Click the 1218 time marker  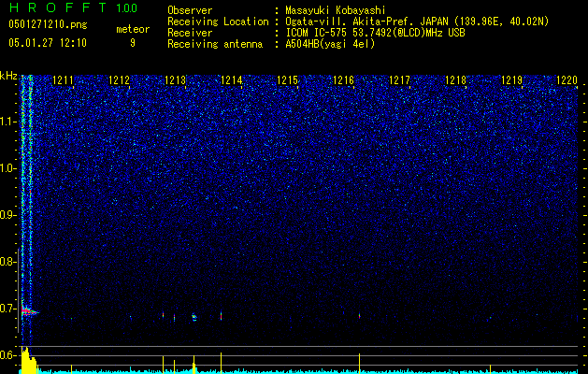(x=455, y=80)
